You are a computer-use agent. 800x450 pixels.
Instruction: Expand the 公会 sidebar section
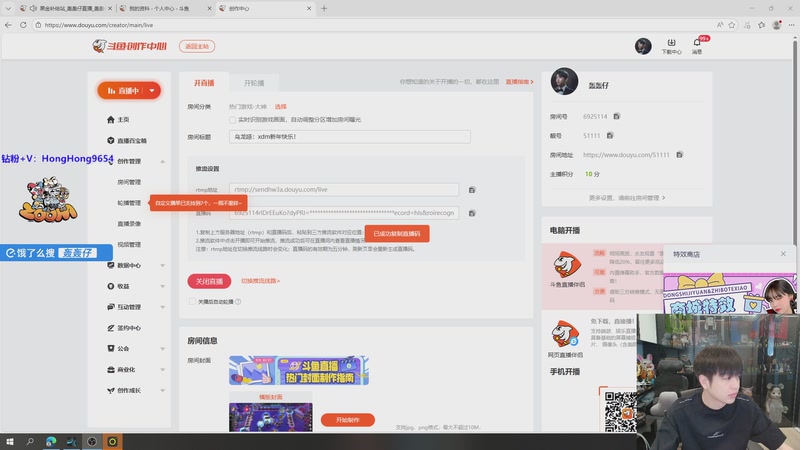coord(162,348)
